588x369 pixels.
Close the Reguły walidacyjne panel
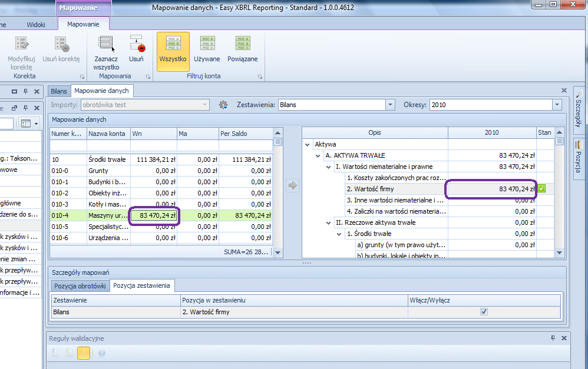click(x=564, y=338)
